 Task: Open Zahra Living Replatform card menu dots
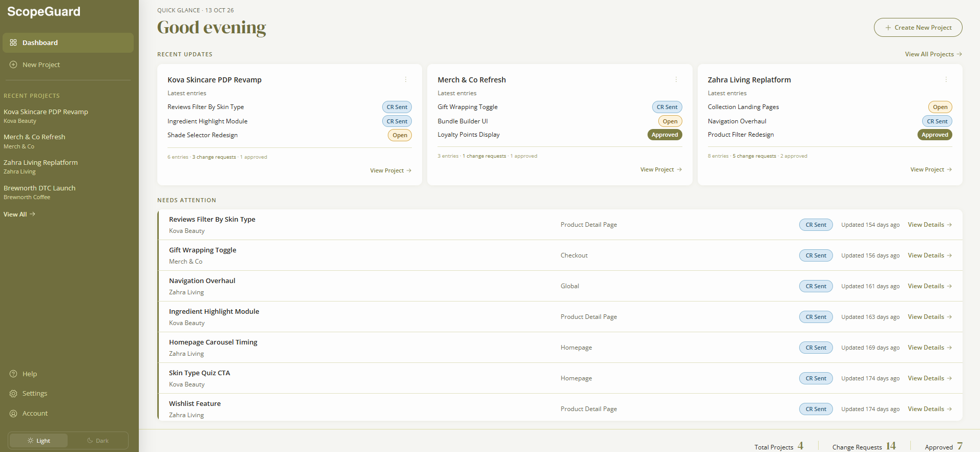[x=946, y=79]
